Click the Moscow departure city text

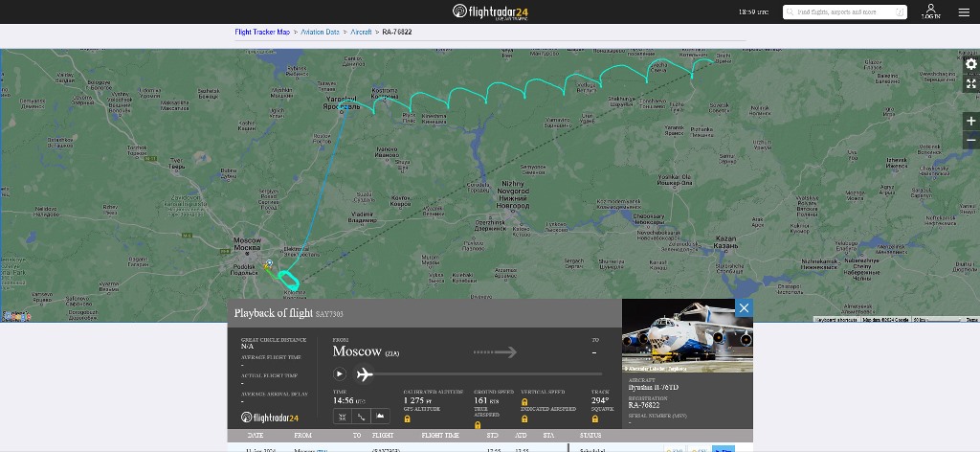click(x=357, y=351)
